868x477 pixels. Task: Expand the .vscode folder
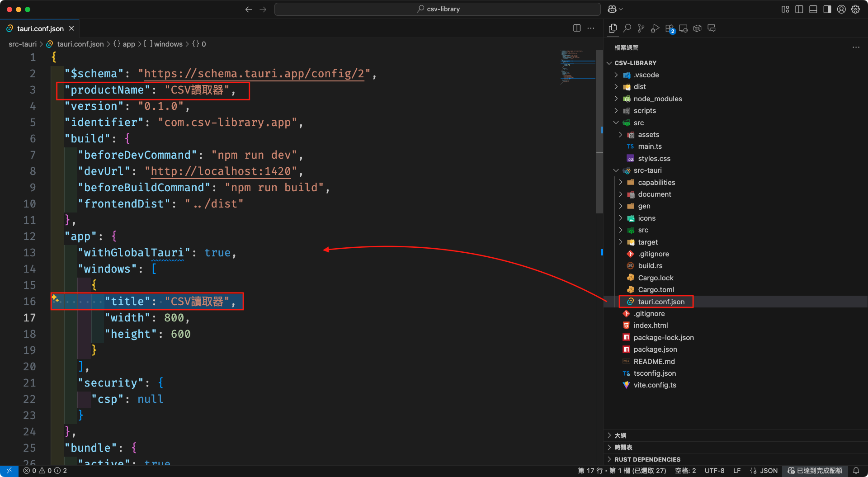pos(646,75)
